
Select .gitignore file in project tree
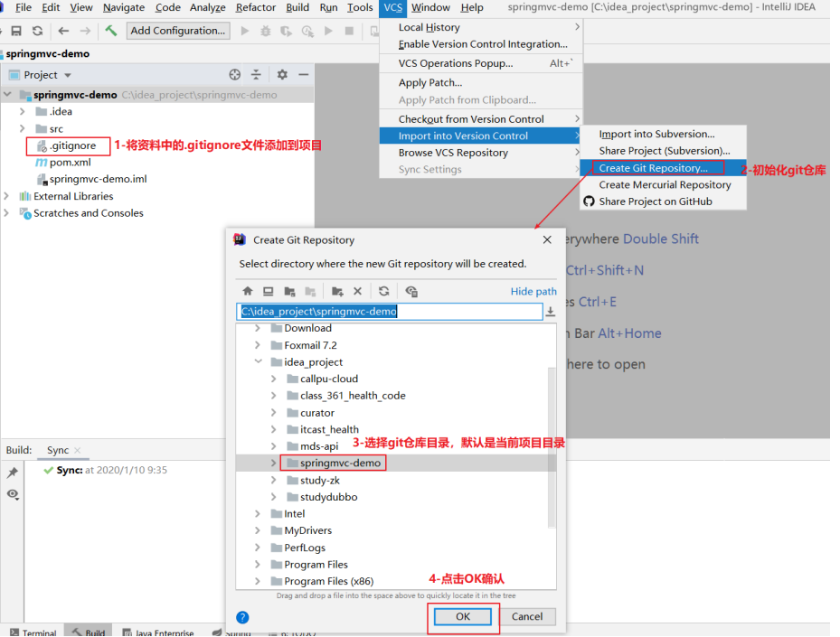pos(73,146)
